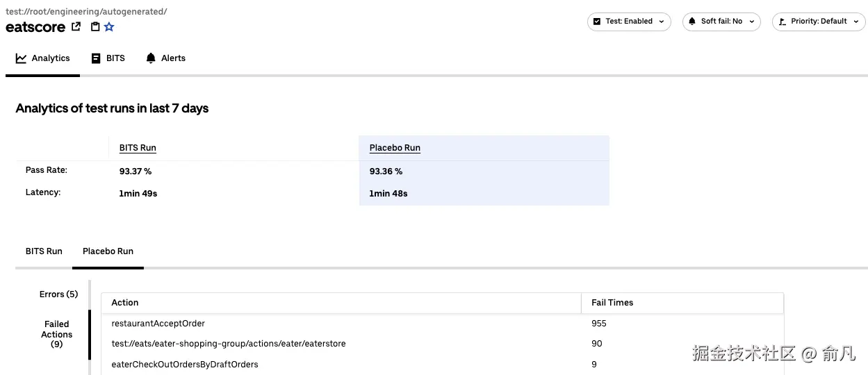Select the Placebo Run results tab
The width and height of the screenshot is (868, 375).
(x=108, y=251)
